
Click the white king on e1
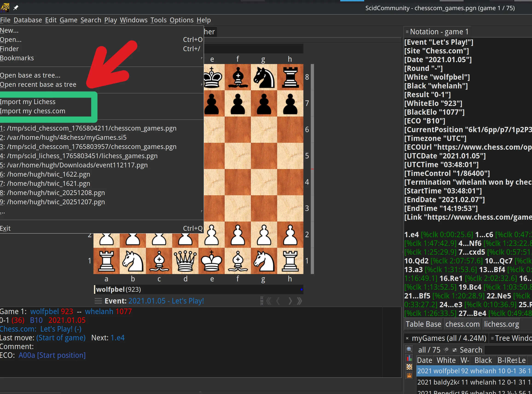(212, 261)
